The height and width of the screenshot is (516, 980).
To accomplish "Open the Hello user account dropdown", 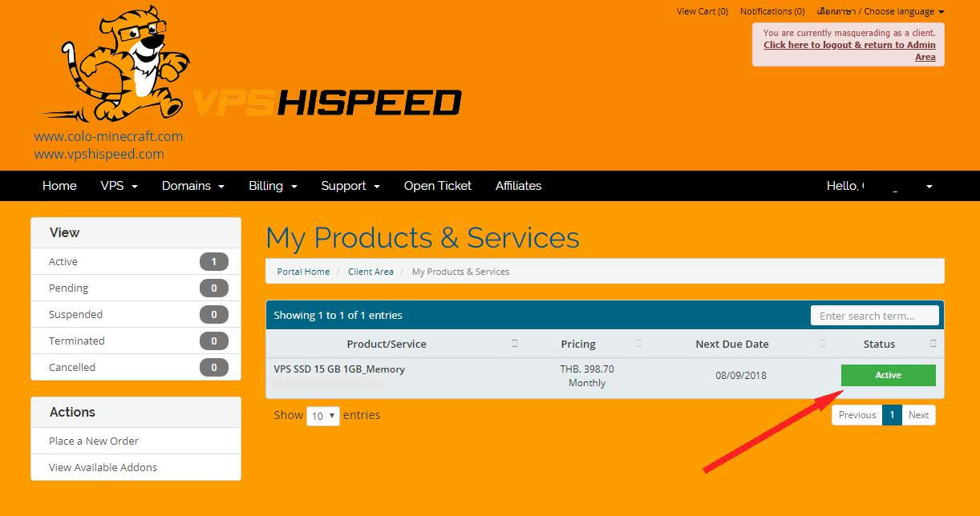I will [880, 186].
